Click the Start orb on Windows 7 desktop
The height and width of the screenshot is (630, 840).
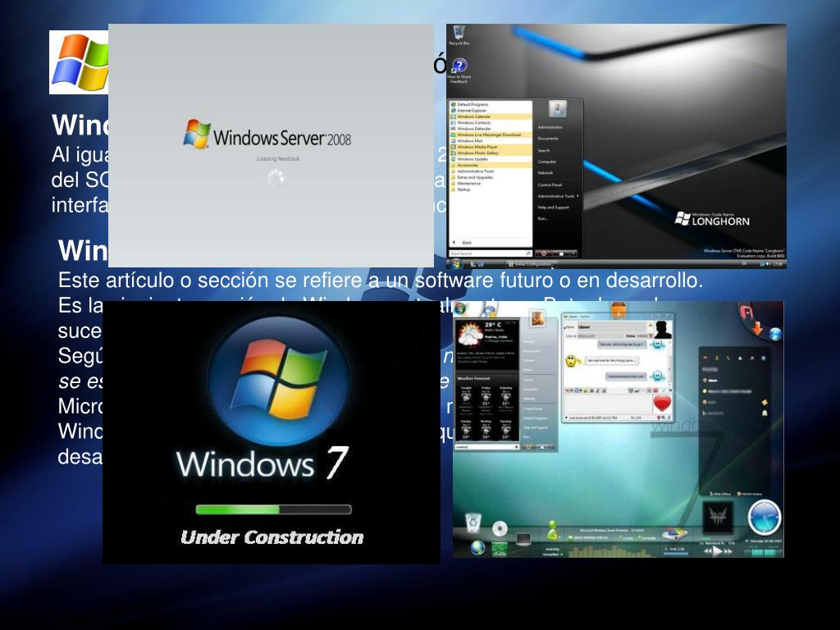(459, 309)
